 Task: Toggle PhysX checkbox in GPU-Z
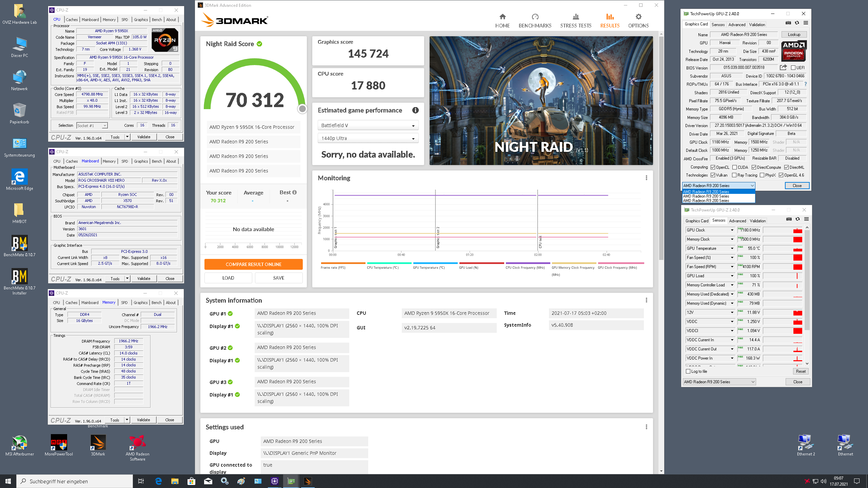762,175
